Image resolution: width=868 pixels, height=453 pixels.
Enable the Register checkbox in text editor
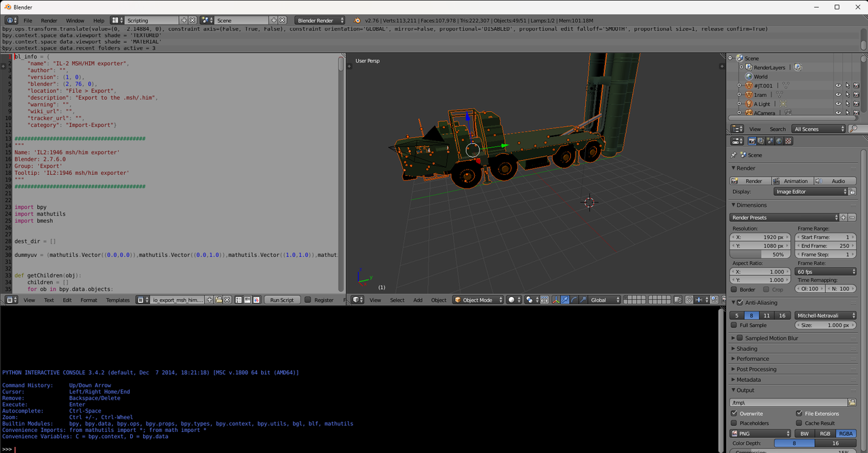click(308, 300)
